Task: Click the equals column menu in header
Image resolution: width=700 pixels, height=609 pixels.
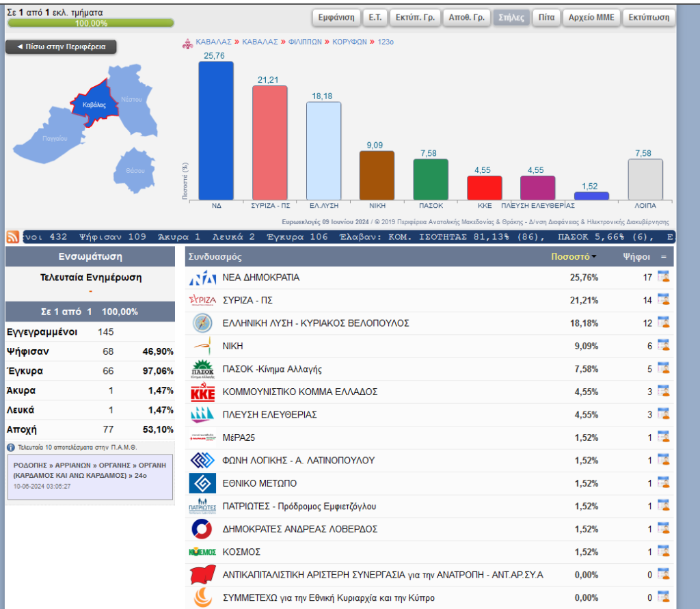Action: pyautogui.click(x=662, y=257)
